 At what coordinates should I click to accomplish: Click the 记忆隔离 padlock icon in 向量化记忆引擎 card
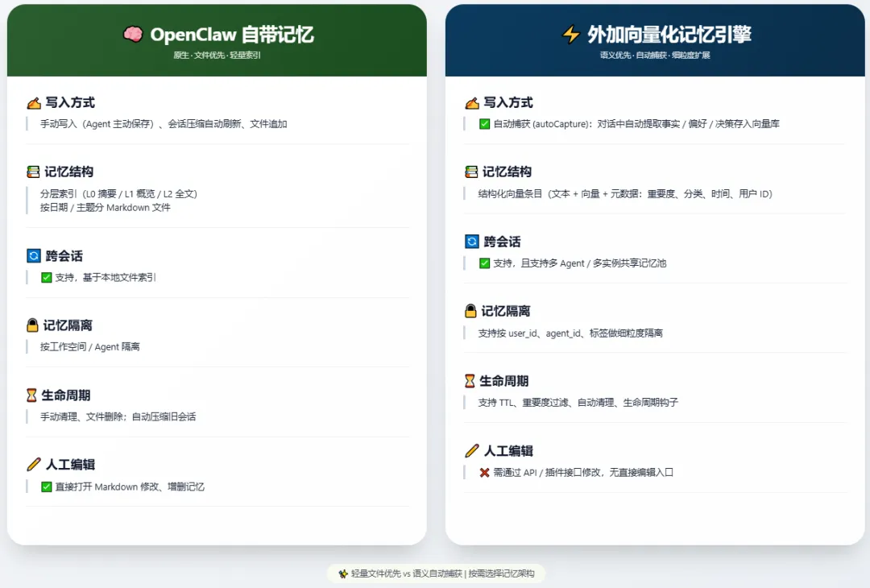point(470,311)
